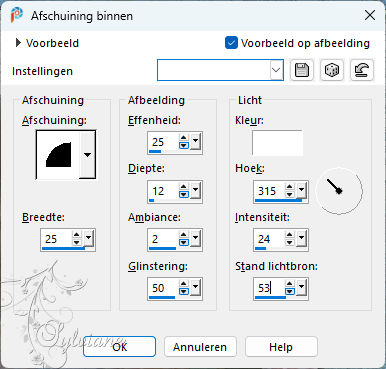Increase Effenheid value with up arrow
This screenshot has width=386, height=369.
point(184,138)
